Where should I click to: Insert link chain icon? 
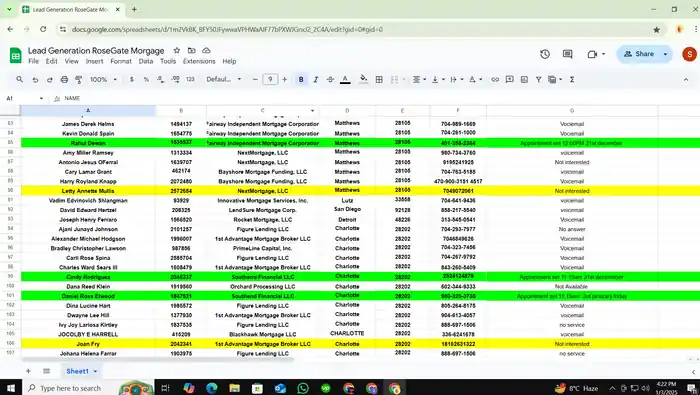point(495,79)
